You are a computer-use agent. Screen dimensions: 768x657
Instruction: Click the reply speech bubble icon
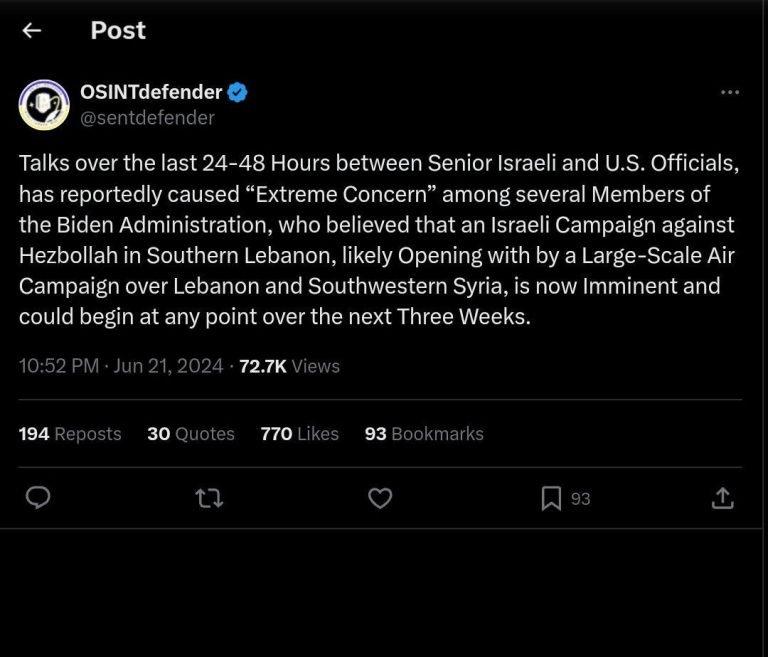click(x=38, y=497)
